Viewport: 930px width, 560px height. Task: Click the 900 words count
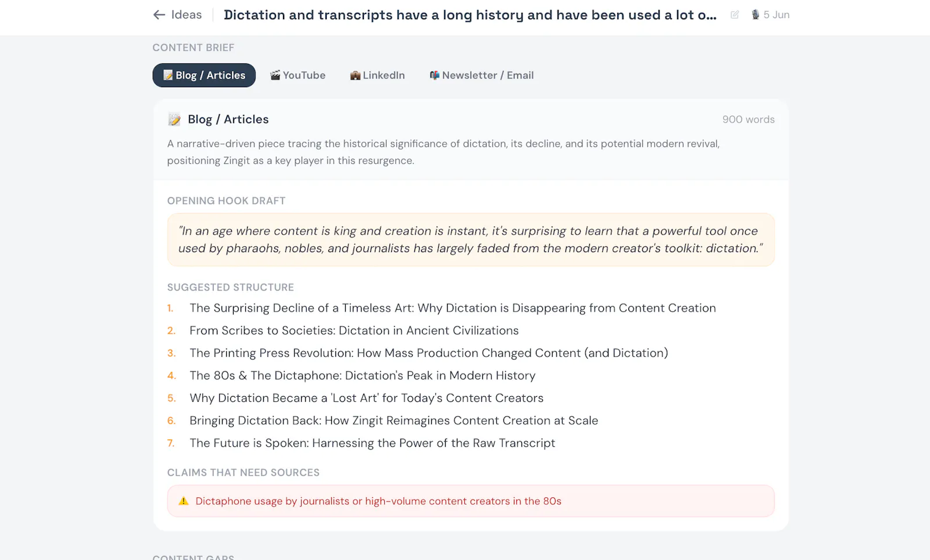749,120
